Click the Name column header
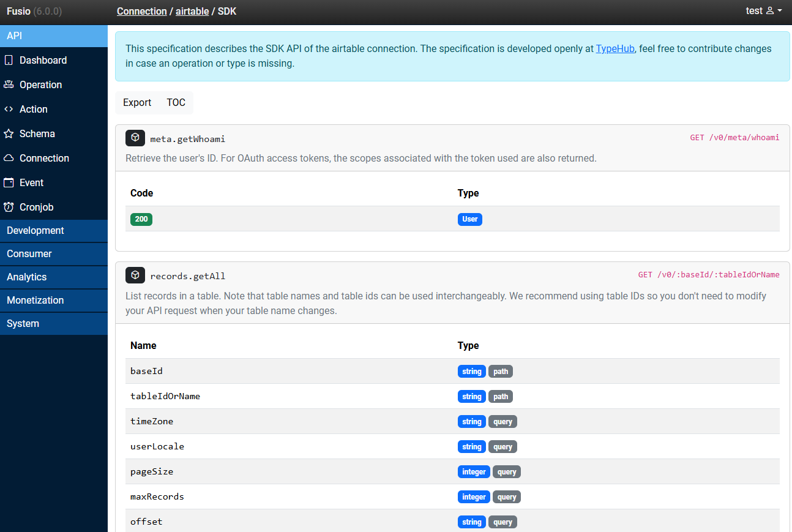The image size is (792, 532). click(143, 345)
